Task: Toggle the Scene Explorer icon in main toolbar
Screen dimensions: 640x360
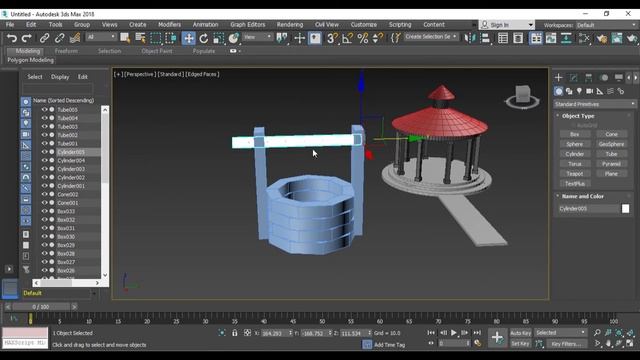Action: click(503, 38)
